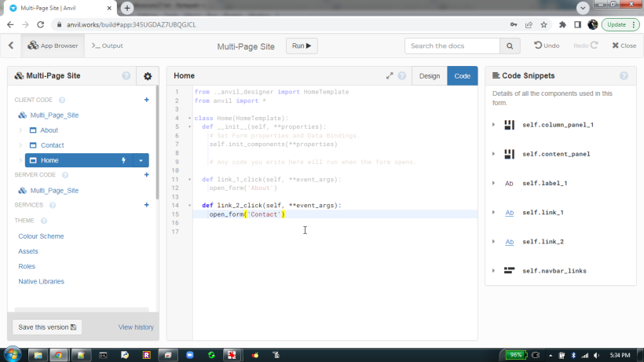Expand the code editor to fullscreen

[x=390, y=76]
